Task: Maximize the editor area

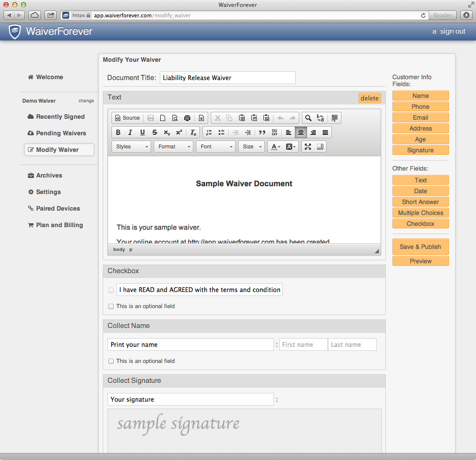Action: (308, 147)
